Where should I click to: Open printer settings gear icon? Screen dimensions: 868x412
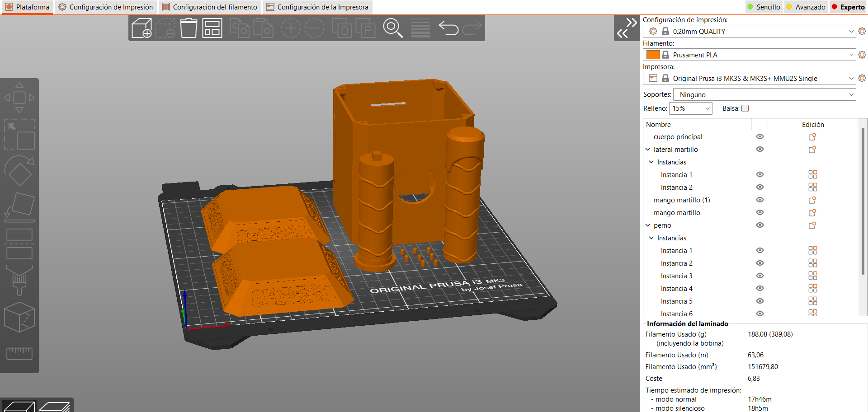click(862, 78)
